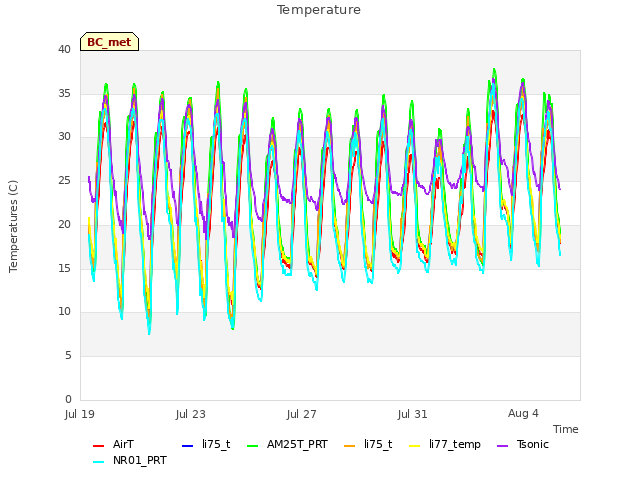640x480 pixels.
Task: Click the Jul 19 axis tick label
Action: point(80,414)
